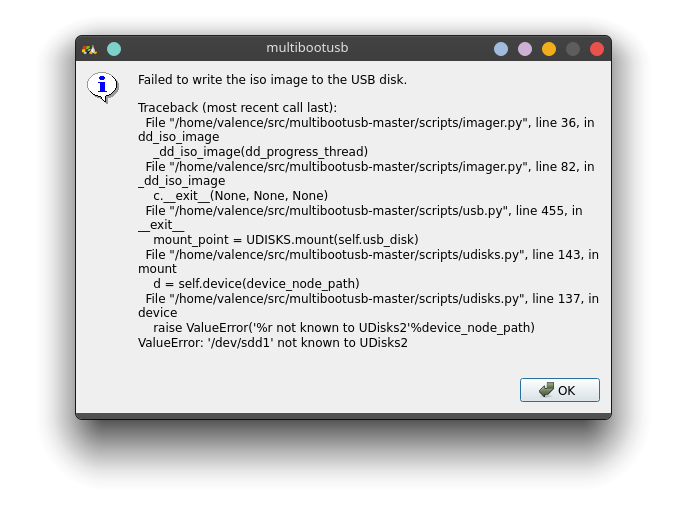Click the imager.py line 82 traceback entry
Viewport: 687px width, 505px height.
(366, 173)
